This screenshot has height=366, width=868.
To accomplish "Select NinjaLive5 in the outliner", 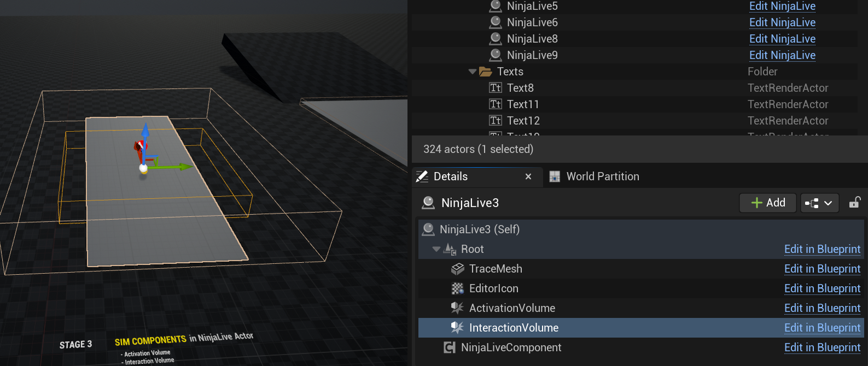I will point(532,6).
